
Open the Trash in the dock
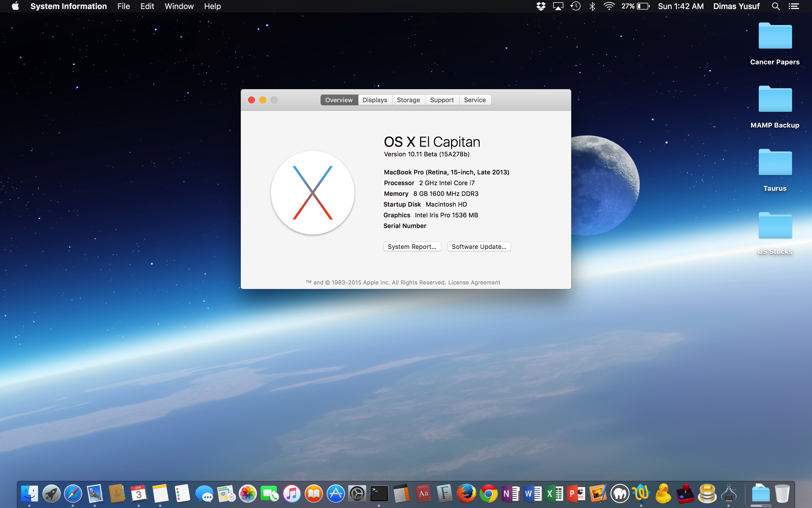(x=782, y=494)
